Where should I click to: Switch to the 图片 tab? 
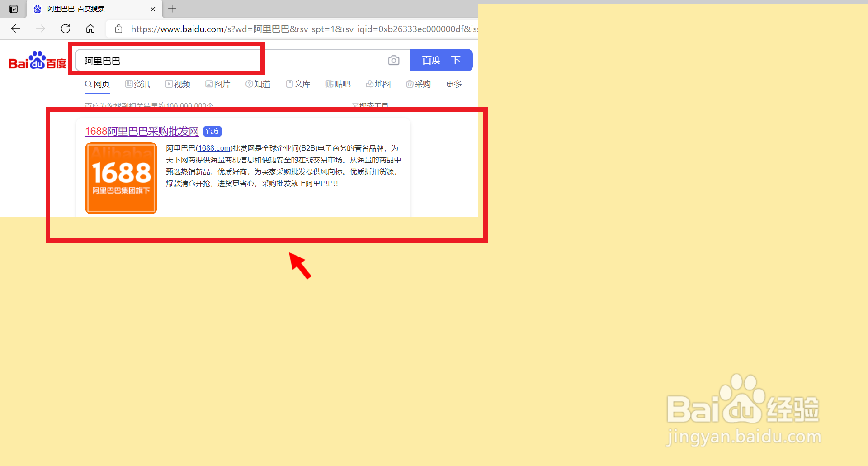217,84
